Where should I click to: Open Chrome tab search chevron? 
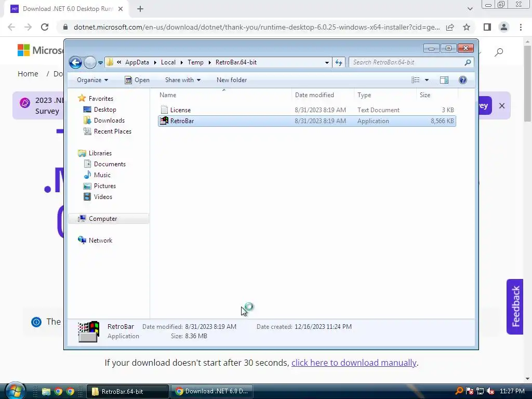[x=470, y=9]
